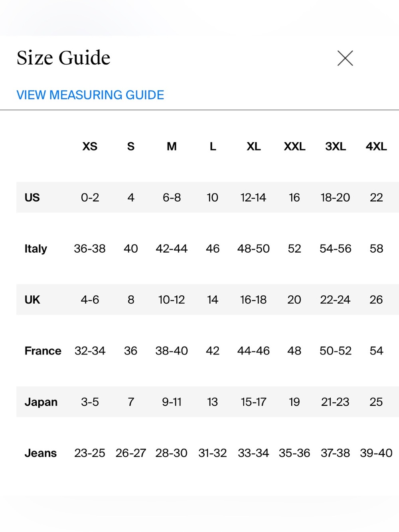Viewport: 399px width, 532px height.
Task: Click the UK row label
Action: 32,300
